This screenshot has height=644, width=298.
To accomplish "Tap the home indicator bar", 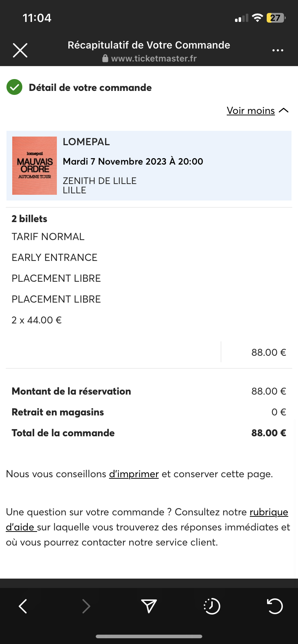I will pyautogui.click(x=149, y=636).
